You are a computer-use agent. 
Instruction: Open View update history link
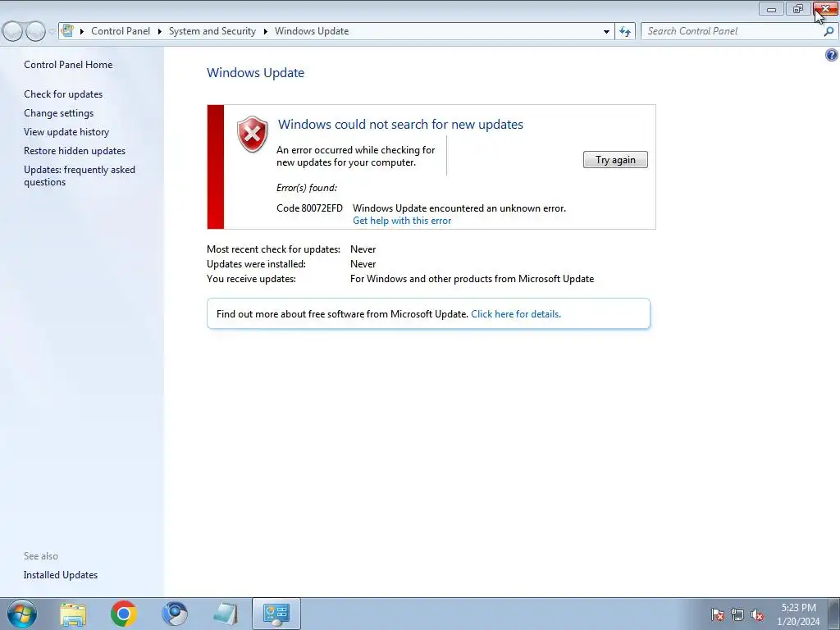66,132
